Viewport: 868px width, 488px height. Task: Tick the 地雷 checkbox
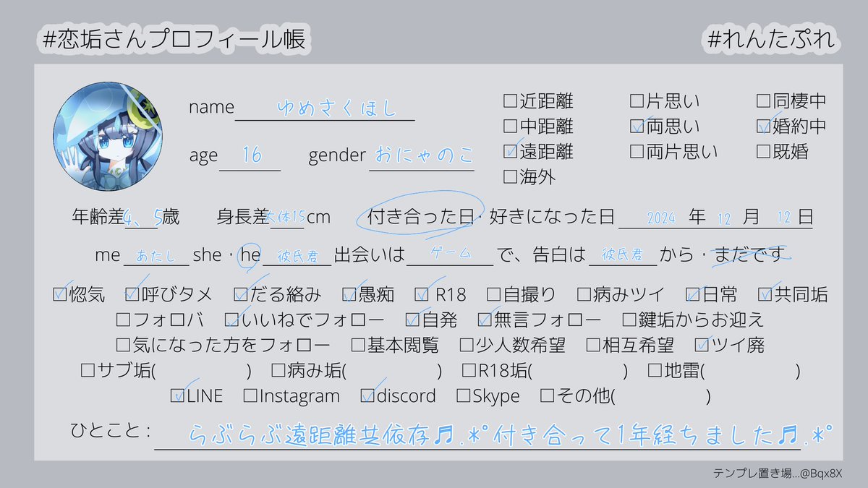pyautogui.click(x=654, y=370)
